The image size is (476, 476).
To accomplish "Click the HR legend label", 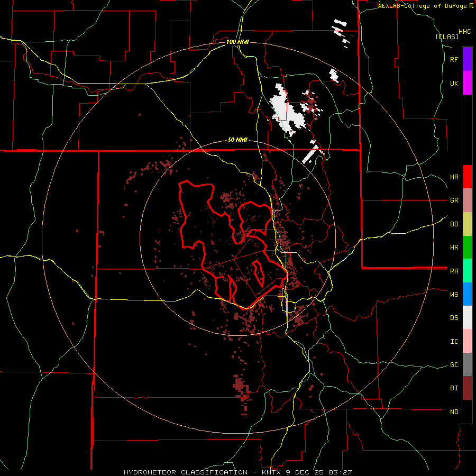I will 454,248.
